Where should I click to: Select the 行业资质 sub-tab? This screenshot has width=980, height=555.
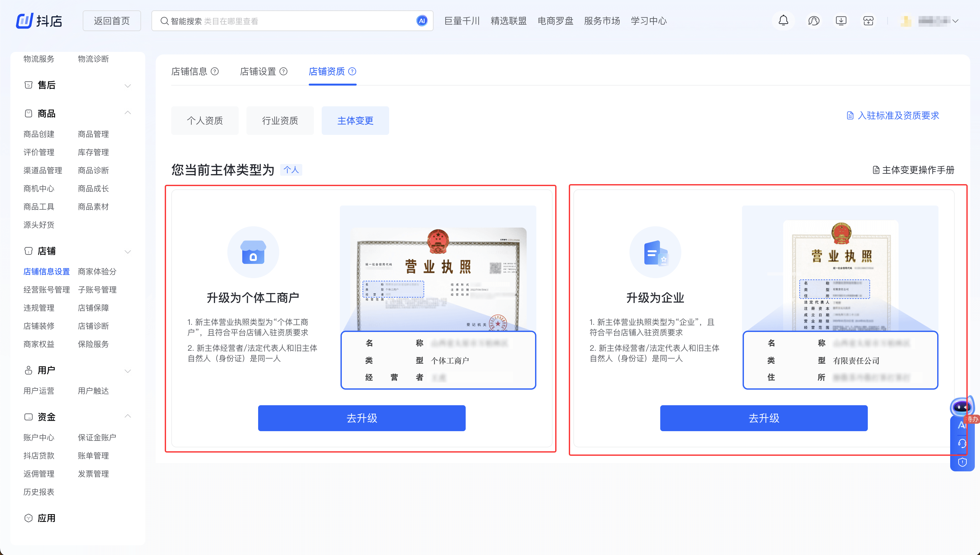[x=280, y=121]
